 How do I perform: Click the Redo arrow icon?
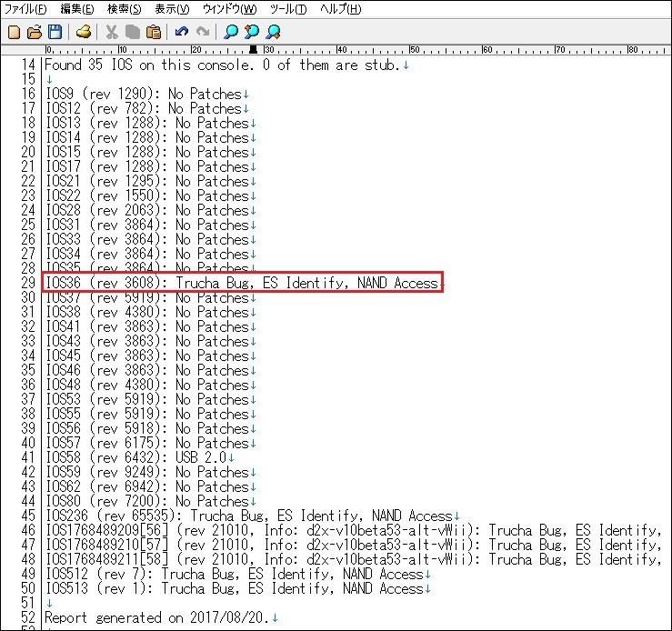pos(202,32)
